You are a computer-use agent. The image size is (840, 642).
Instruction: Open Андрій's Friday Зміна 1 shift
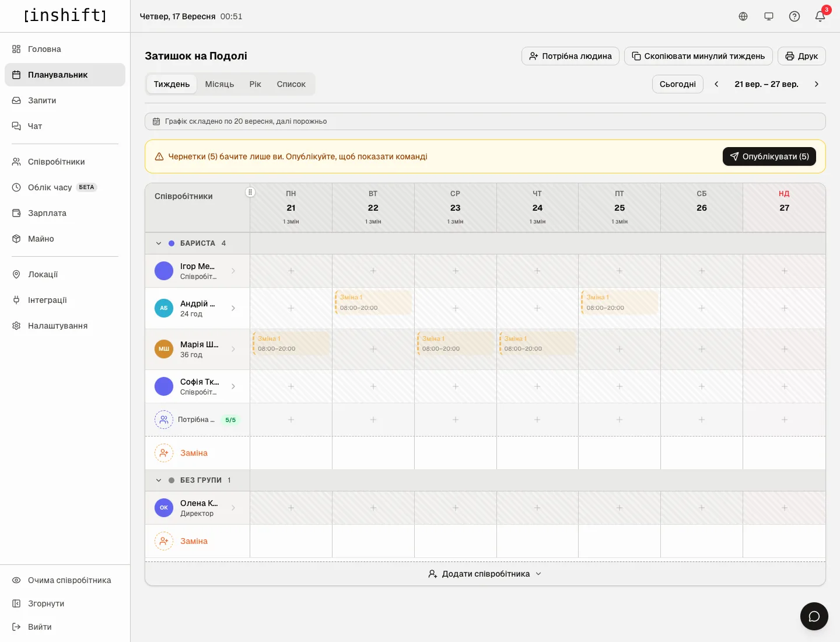pyautogui.click(x=619, y=302)
